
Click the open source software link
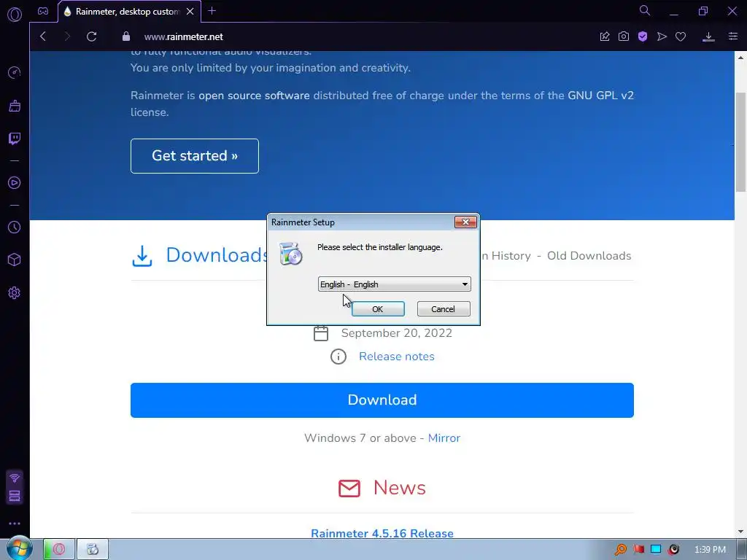(x=254, y=96)
